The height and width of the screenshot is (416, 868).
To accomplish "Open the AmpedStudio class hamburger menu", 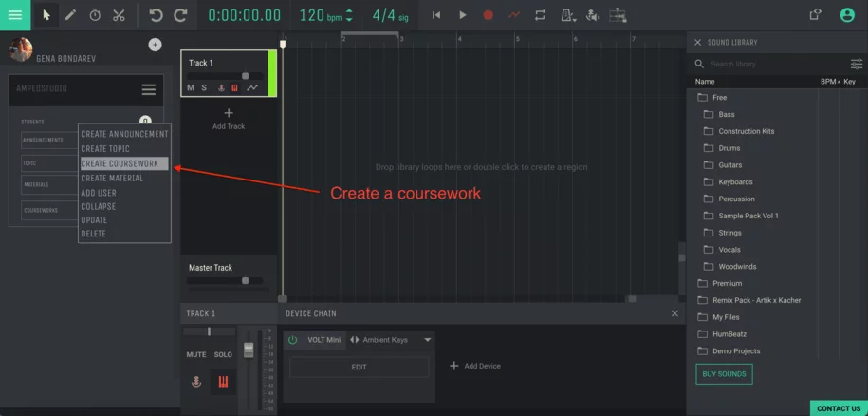I will [148, 89].
